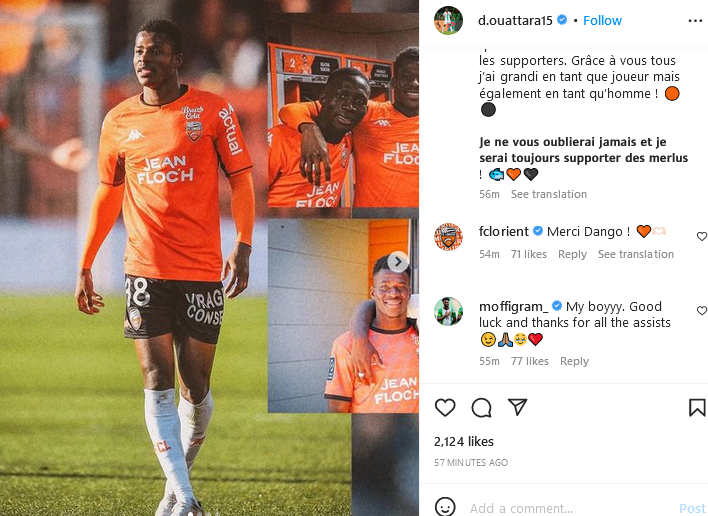Show translation of the post caption
The height and width of the screenshot is (516, 708).
coord(549,194)
